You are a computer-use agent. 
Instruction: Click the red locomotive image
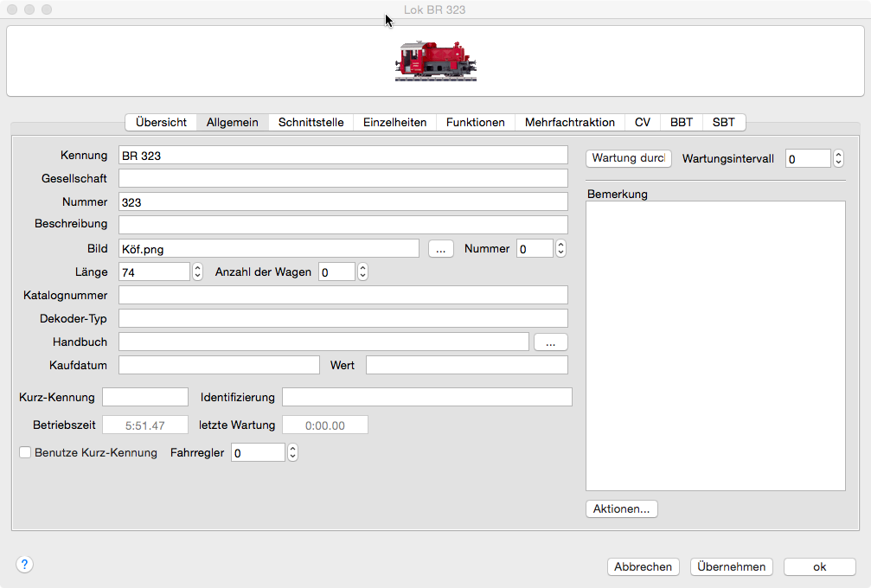click(x=436, y=61)
